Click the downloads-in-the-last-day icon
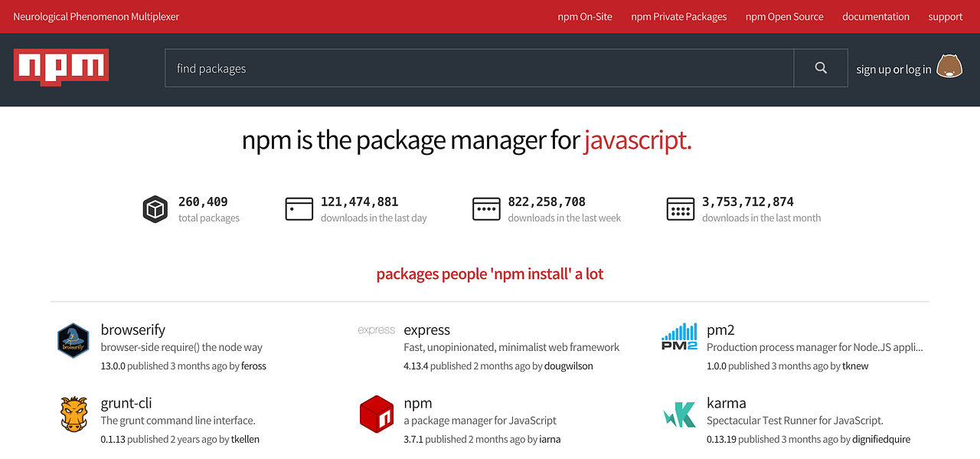 [x=299, y=208]
